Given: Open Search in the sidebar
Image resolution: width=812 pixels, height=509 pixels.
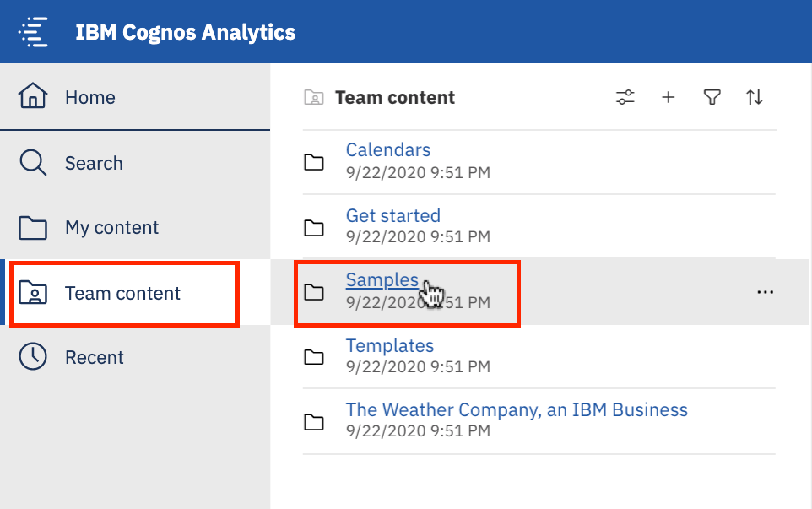Looking at the screenshot, I should (x=135, y=163).
